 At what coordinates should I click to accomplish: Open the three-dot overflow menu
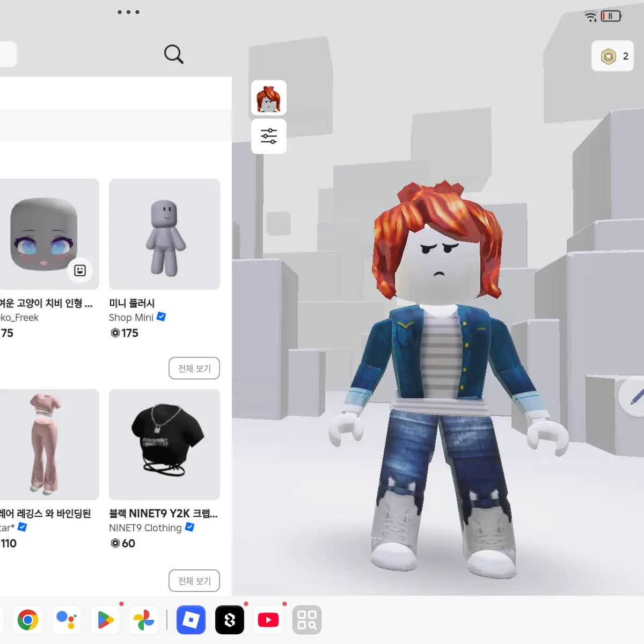(129, 12)
